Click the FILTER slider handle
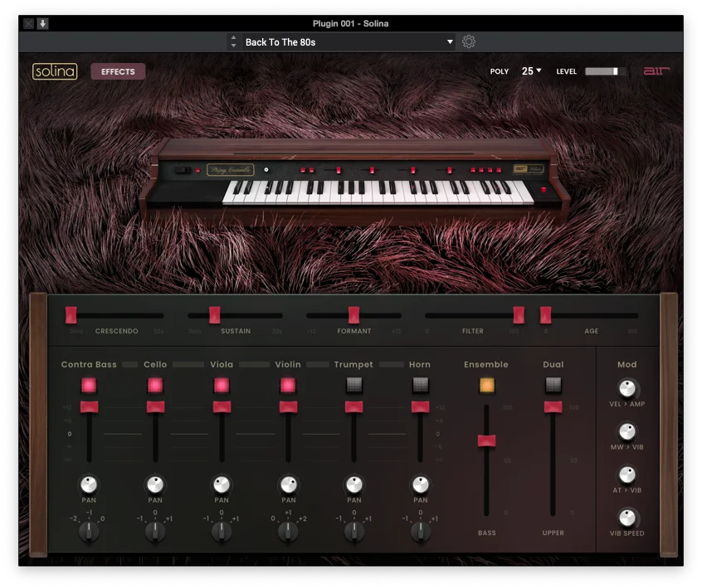The width and height of the screenshot is (702, 588). [x=519, y=315]
